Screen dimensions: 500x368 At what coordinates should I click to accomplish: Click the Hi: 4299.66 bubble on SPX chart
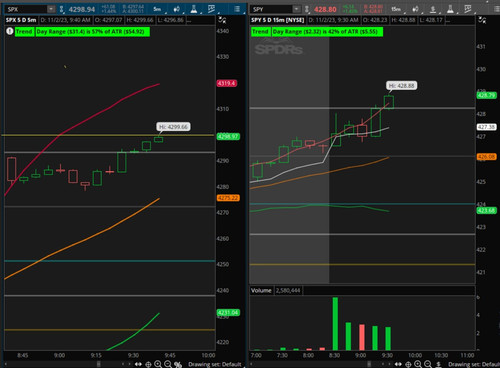(173, 127)
